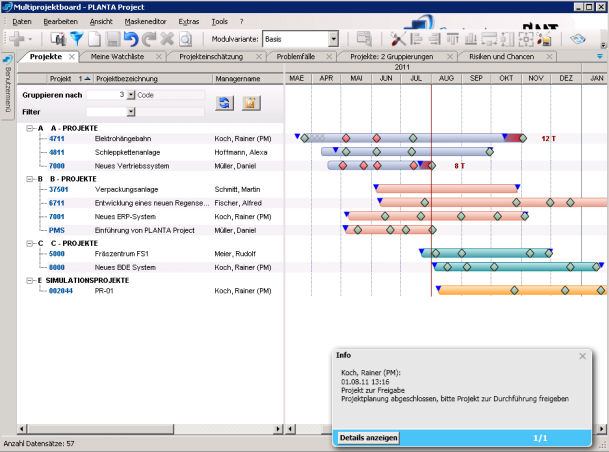Open the Ansicht menu
This screenshot has height=452, width=609.
[101, 22]
